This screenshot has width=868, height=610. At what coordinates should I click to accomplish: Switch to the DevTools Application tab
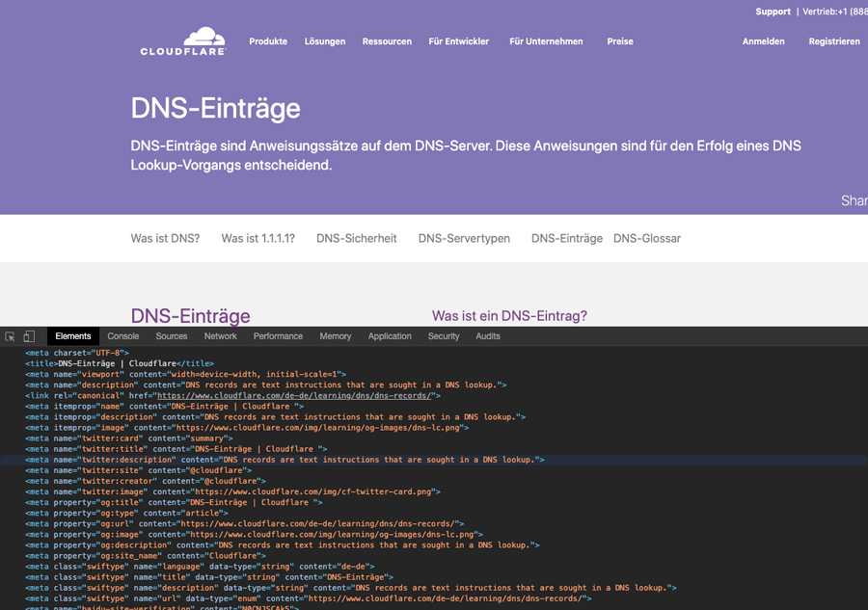390,336
